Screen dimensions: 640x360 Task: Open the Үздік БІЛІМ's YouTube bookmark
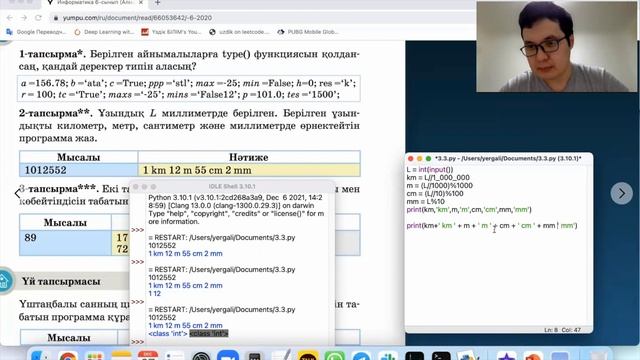click(x=171, y=32)
